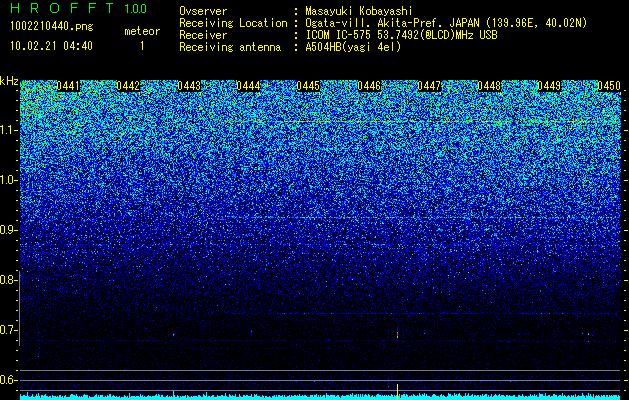Click the 'meteor' count label

[142, 31]
